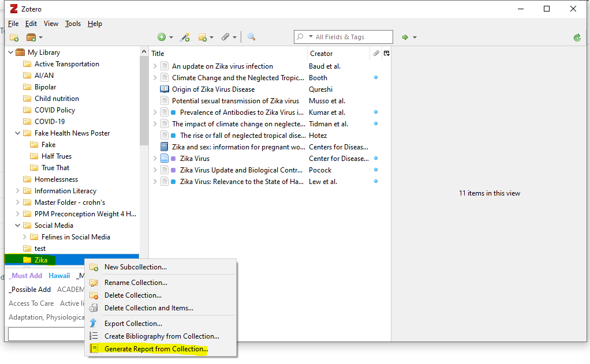Click the All Fields & Tags search box
Image resolution: width=590 pixels, height=364 pixels.
[x=343, y=37]
